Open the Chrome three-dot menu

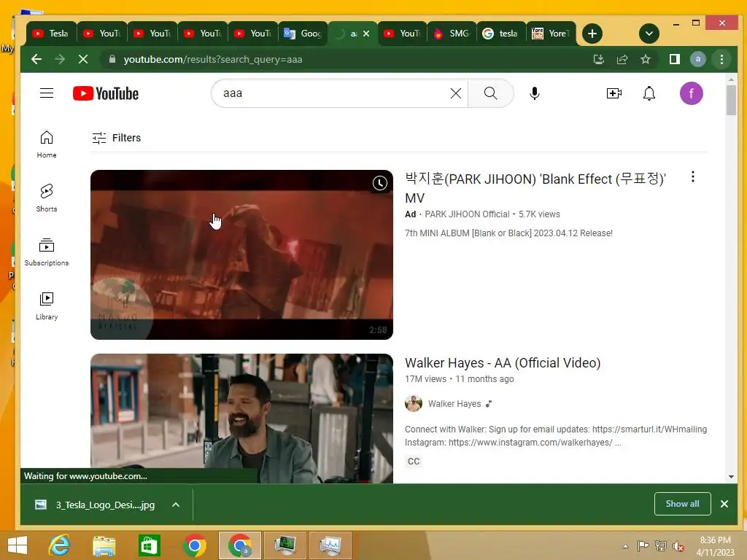coord(721,60)
